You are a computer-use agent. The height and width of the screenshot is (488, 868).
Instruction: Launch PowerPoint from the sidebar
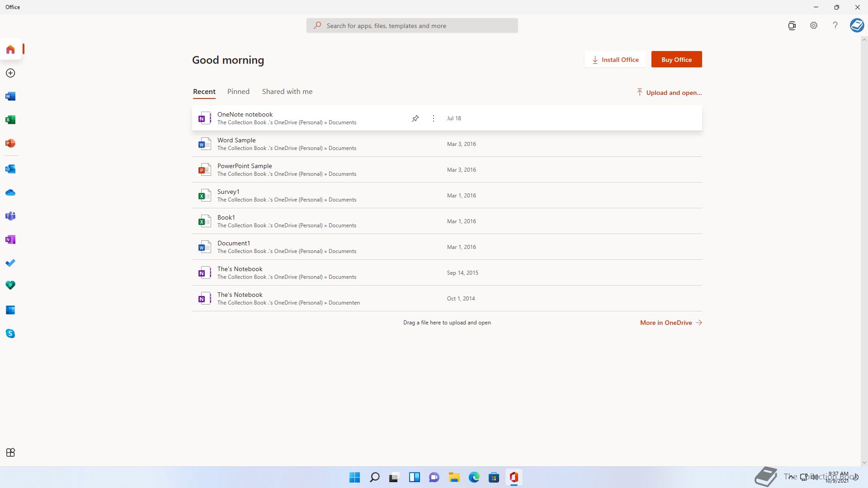point(10,143)
